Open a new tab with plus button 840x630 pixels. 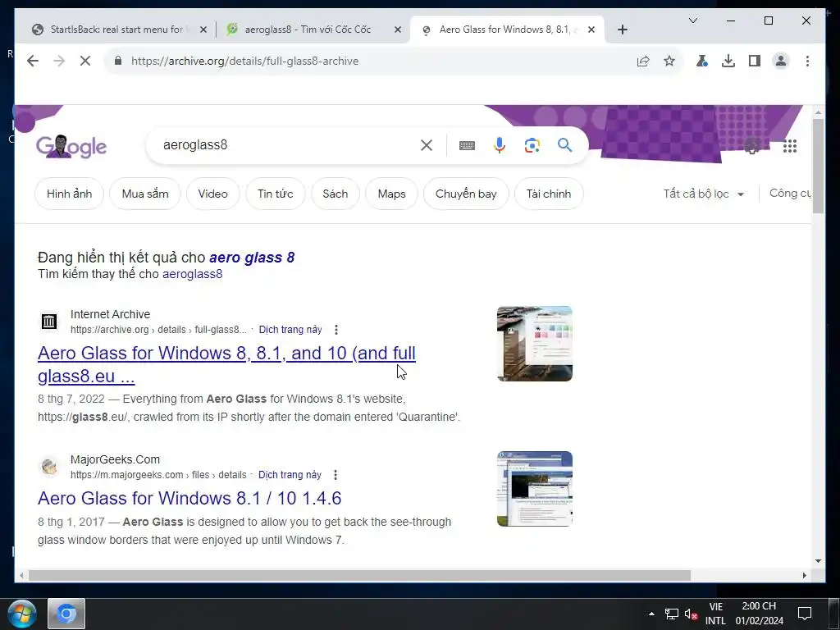point(622,30)
